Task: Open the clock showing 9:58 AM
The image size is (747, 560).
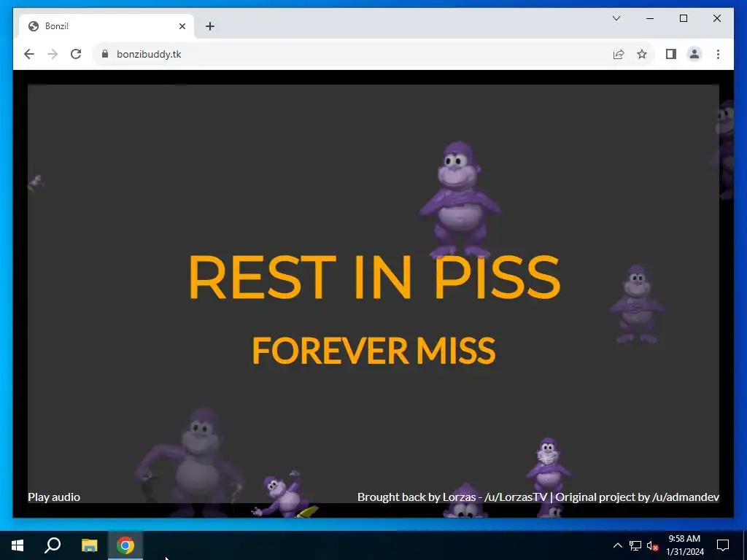Action: coord(684,545)
